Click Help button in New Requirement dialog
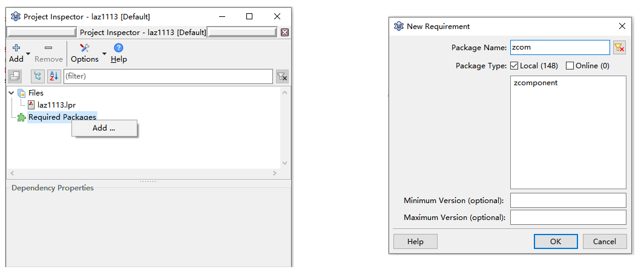 [x=415, y=241]
